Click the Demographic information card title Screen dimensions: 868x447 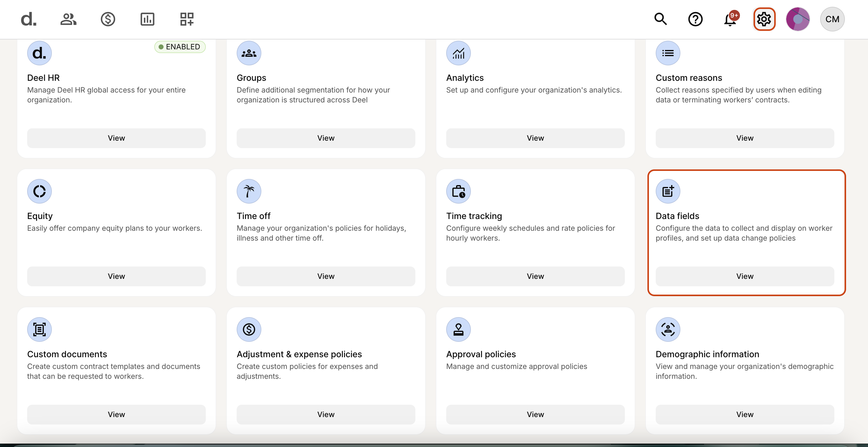pos(707,354)
